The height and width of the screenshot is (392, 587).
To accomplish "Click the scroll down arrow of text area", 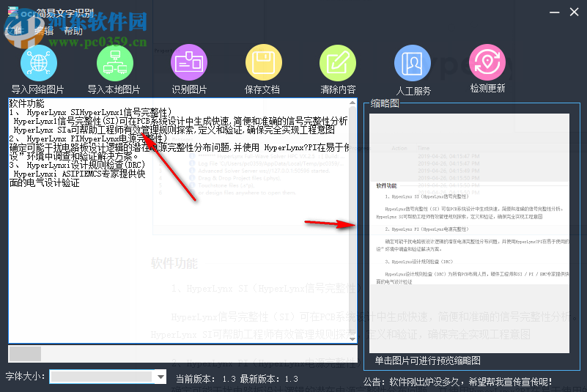I will tap(352, 339).
